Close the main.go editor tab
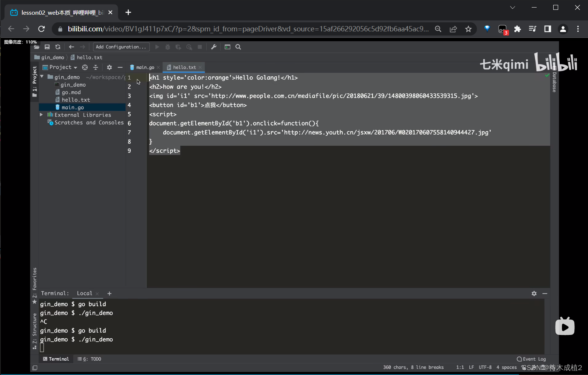The height and width of the screenshot is (375, 588). 158,68
